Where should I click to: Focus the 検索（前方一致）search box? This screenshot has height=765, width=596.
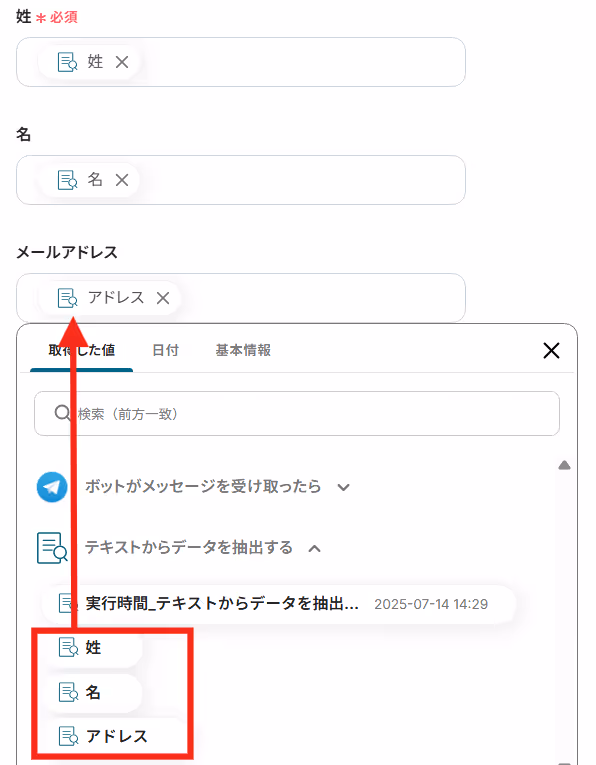[x=297, y=413]
